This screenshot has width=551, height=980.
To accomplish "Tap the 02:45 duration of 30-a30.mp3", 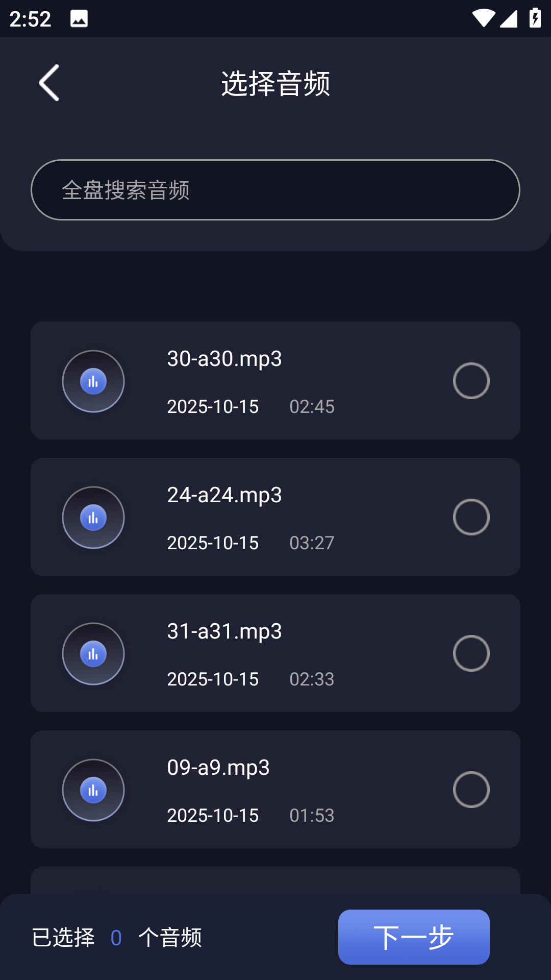I will (312, 407).
